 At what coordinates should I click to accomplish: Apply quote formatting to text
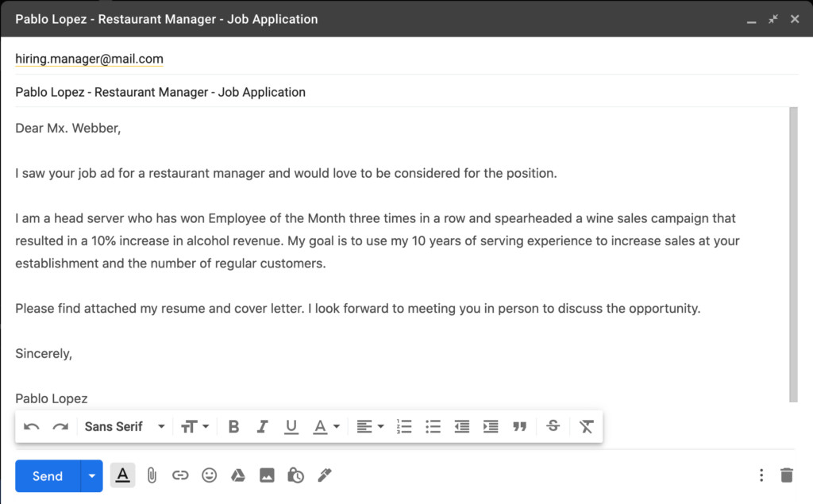520,426
